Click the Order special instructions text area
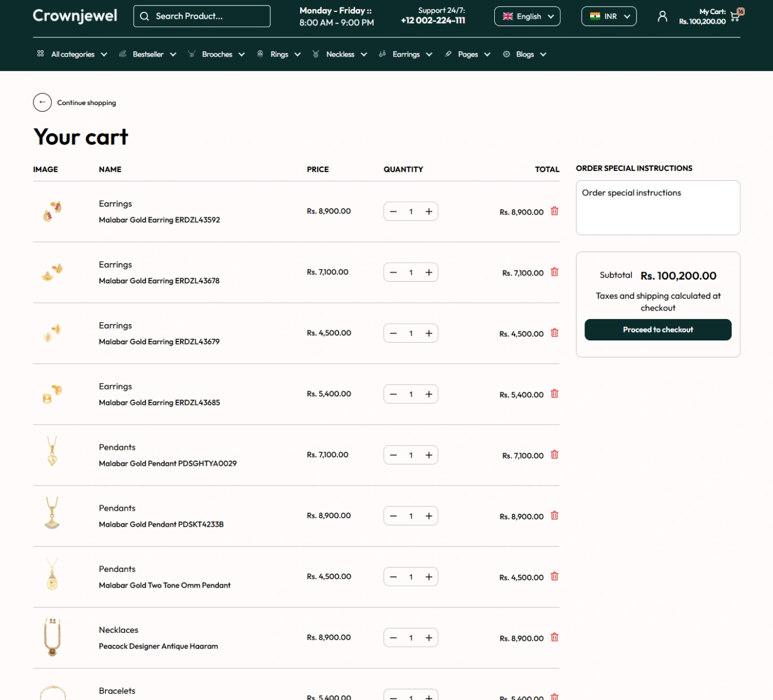The image size is (773, 700). [658, 208]
